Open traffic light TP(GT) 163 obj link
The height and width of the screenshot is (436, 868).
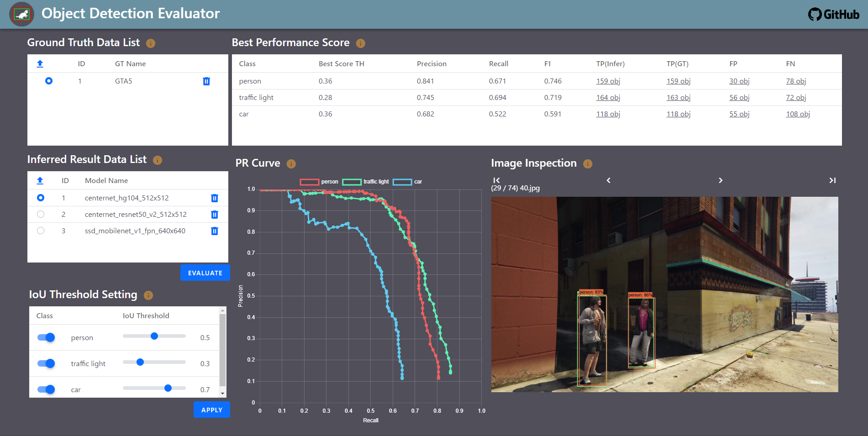678,98
